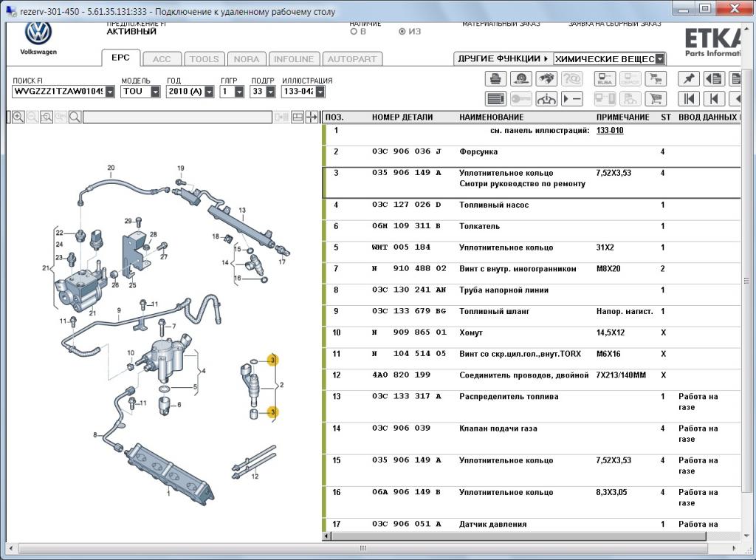This screenshot has width=756, height=560.
Task: Click the parts table horizontal scrollbar
Action: (x=519, y=536)
